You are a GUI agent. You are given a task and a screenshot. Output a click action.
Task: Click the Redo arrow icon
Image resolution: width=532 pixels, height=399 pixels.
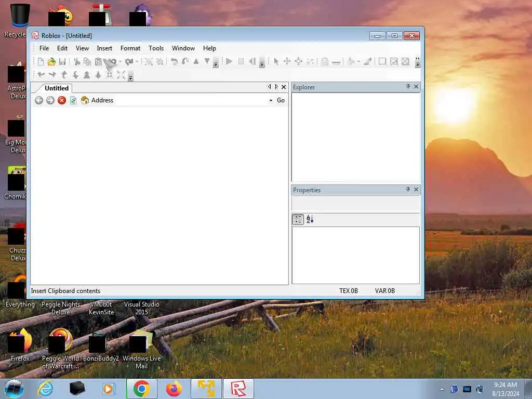point(129,61)
